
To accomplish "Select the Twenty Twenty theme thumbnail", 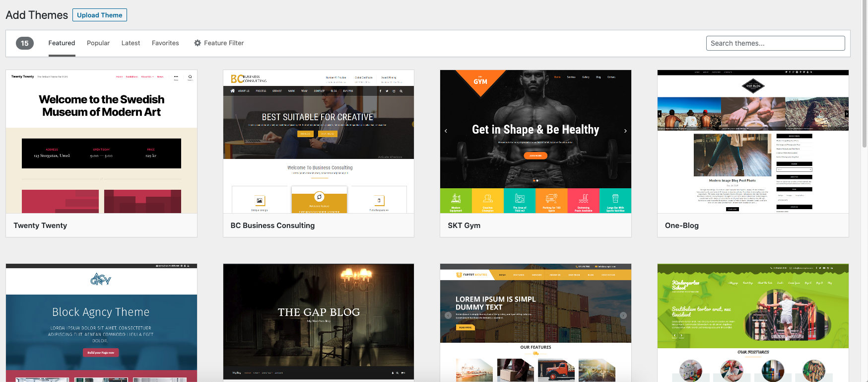I will pyautogui.click(x=101, y=142).
